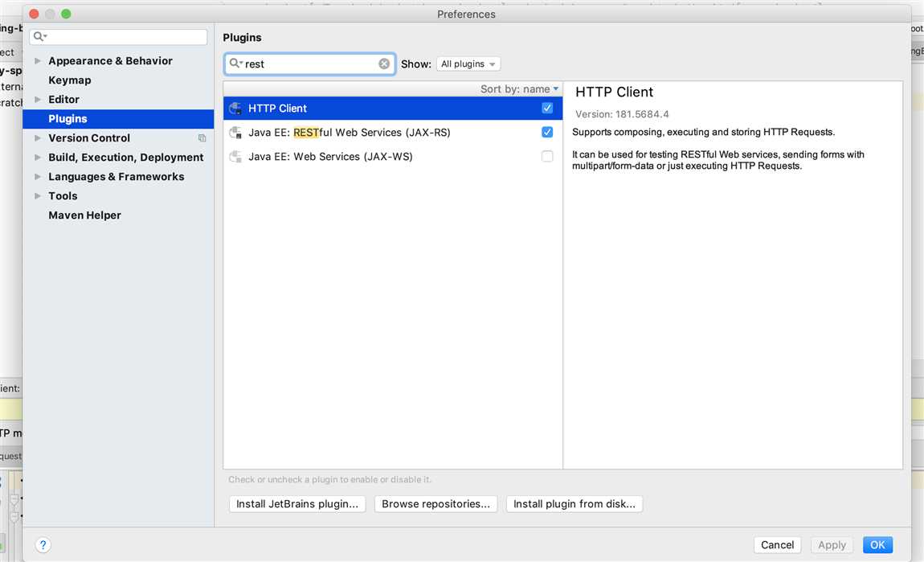This screenshot has height=562, width=924.
Task: Select Editor in the settings tree
Action: point(63,100)
